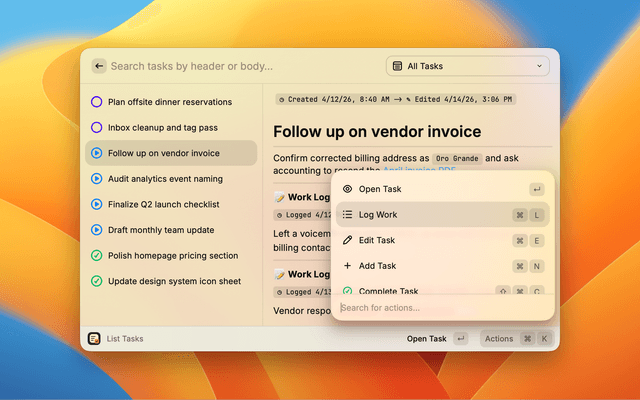Click in-progress icon for Draft monthly update
This screenshot has width=640, height=400.
point(96,230)
